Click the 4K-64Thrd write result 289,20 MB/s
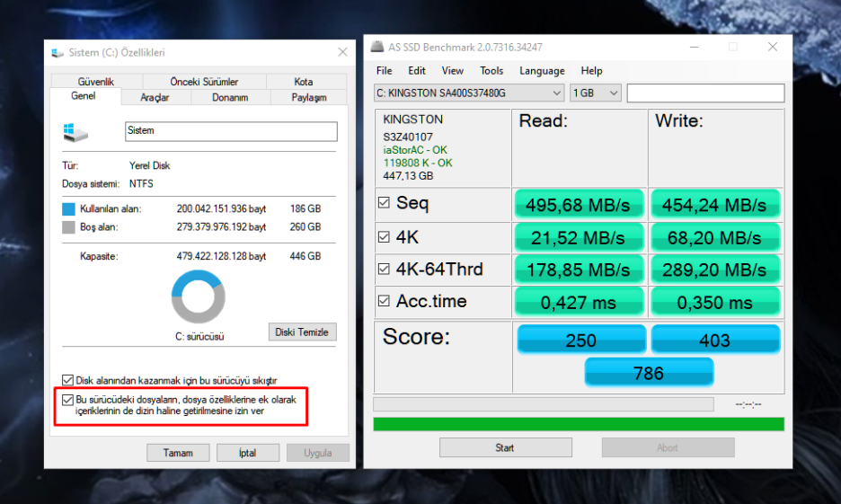The image size is (841, 504). pos(715,270)
